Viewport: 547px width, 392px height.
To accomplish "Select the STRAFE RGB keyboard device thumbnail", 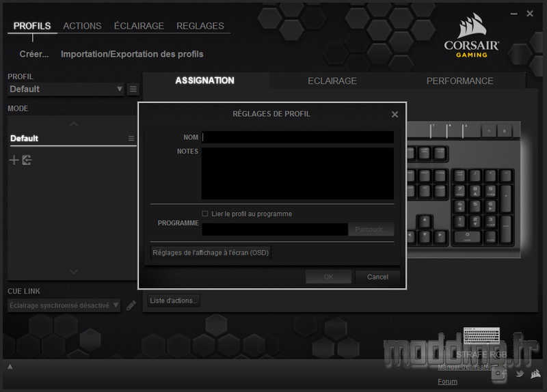I will click(481, 336).
